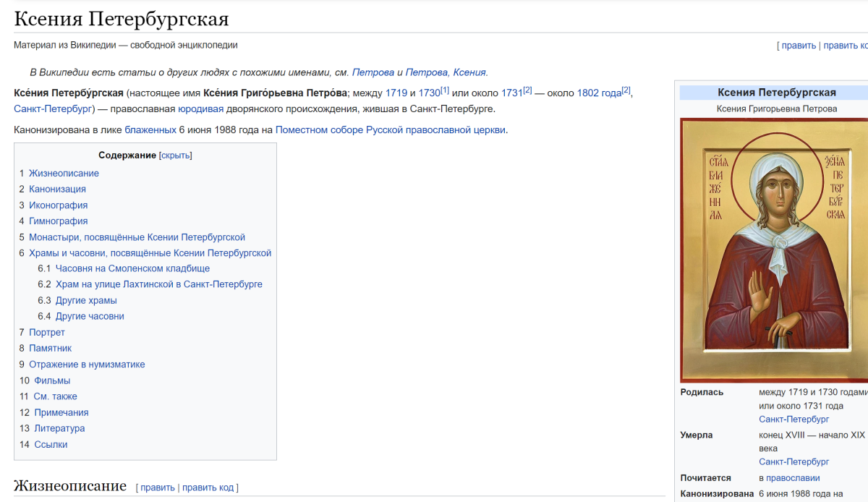The width and height of the screenshot is (868, 502).
Task: Select infobox caption 'Ксения Григорьевна Петрова'
Action: point(777,109)
